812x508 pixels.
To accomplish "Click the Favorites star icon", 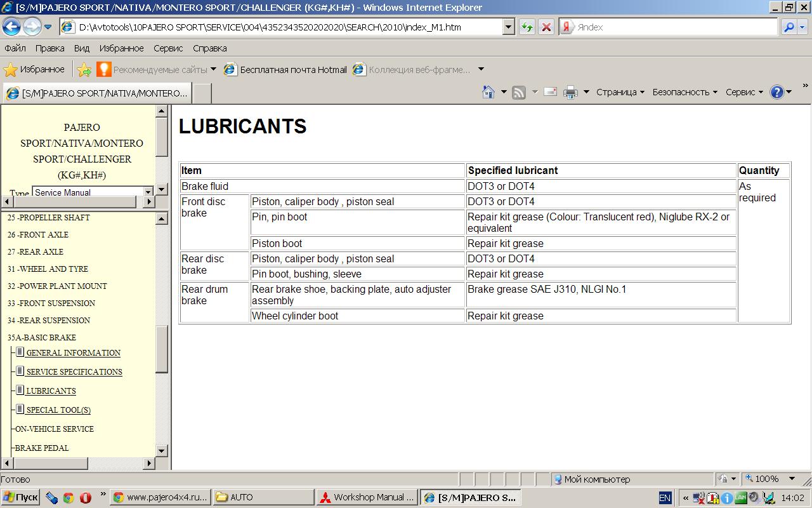I will [x=11, y=70].
